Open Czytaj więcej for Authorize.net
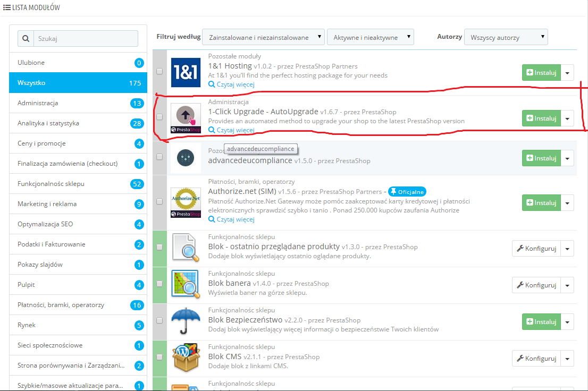 pos(231,219)
